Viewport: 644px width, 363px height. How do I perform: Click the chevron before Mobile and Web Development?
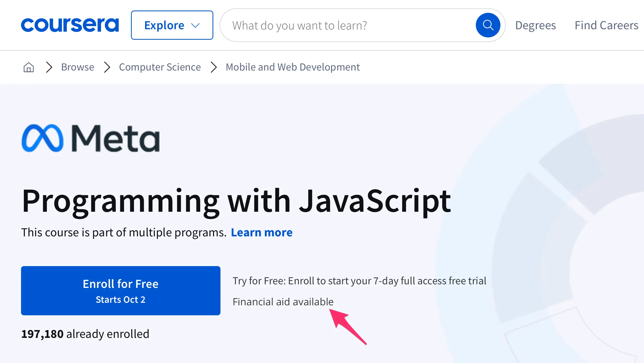point(214,67)
